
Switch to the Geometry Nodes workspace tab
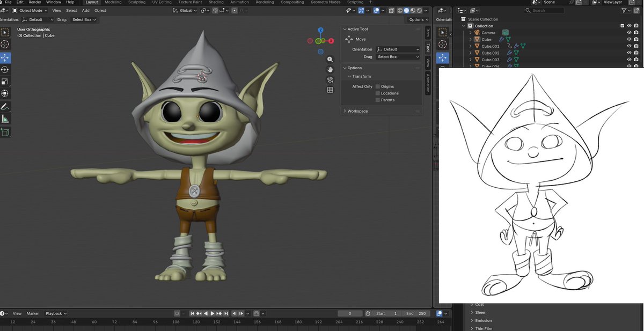pyautogui.click(x=325, y=2)
